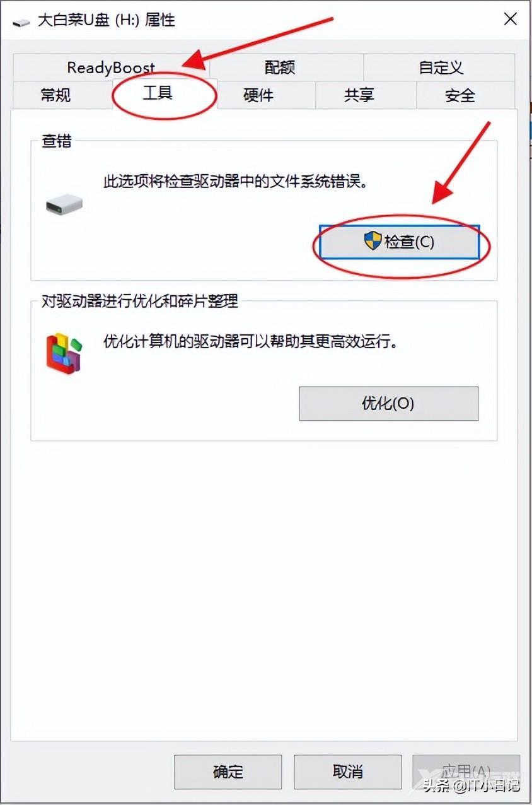Click the 检查(C) button to check drive

click(400, 242)
